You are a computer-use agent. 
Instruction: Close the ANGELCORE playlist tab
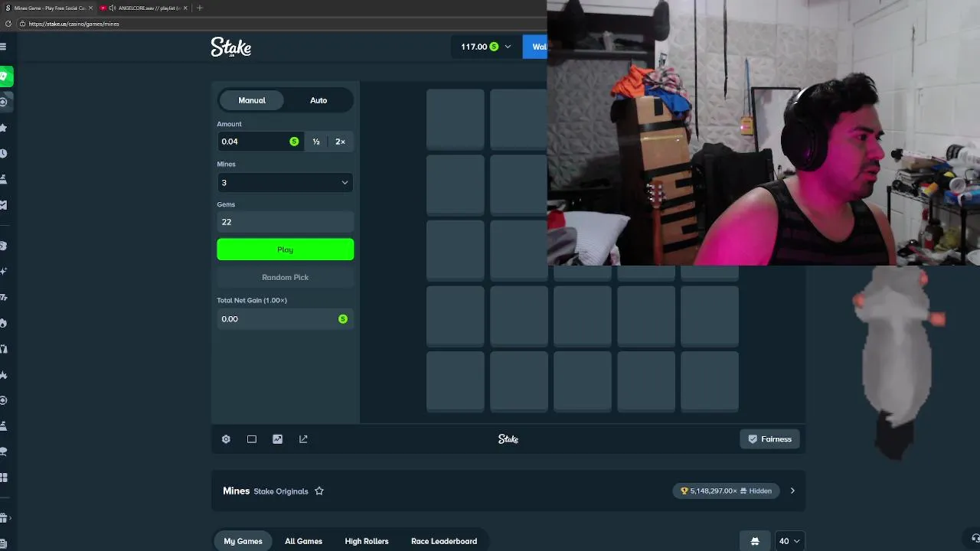tap(185, 8)
